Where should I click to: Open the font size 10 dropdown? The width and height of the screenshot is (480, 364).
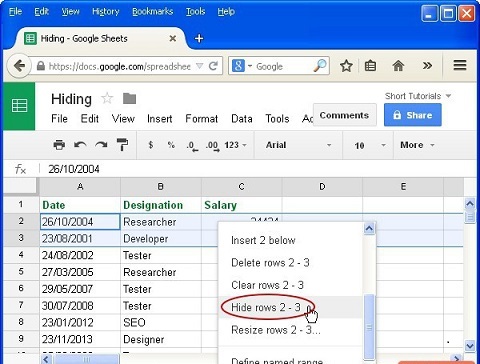click(x=369, y=145)
